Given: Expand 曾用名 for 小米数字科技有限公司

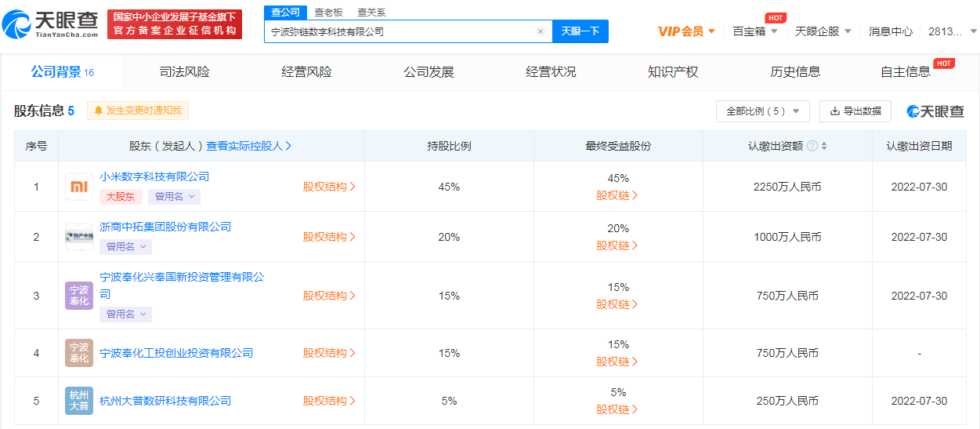Looking at the screenshot, I should click(174, 197).
